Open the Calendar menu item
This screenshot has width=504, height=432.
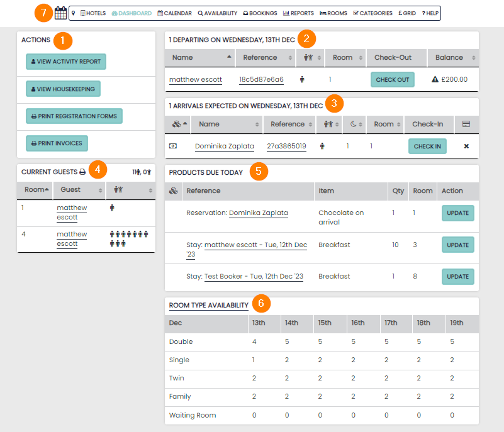174,13
